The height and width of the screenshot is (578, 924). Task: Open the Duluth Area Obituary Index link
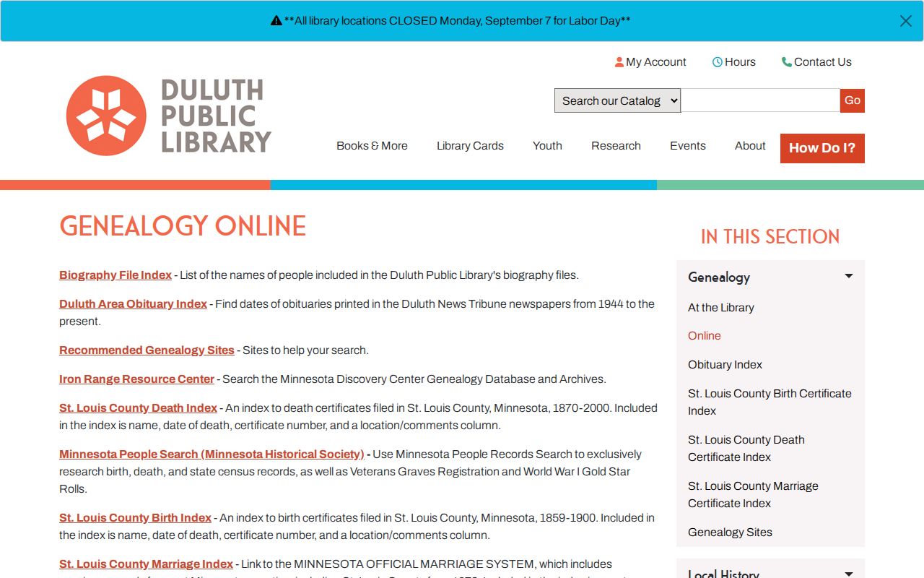point(133,304)
